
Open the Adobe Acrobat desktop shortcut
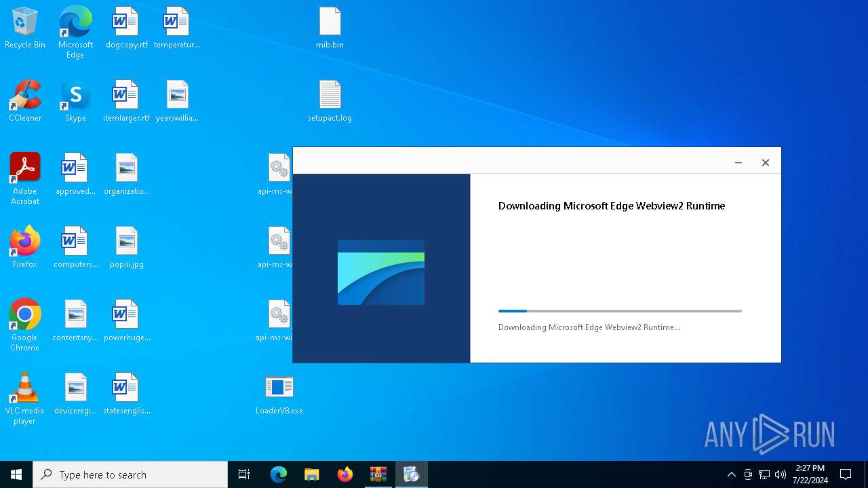(25, 179)
